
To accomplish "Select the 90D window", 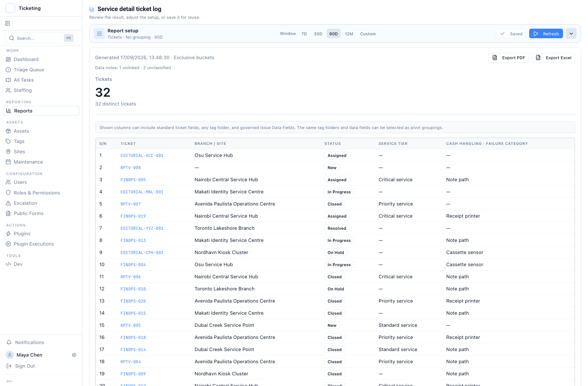I will (x=333, y=34).
